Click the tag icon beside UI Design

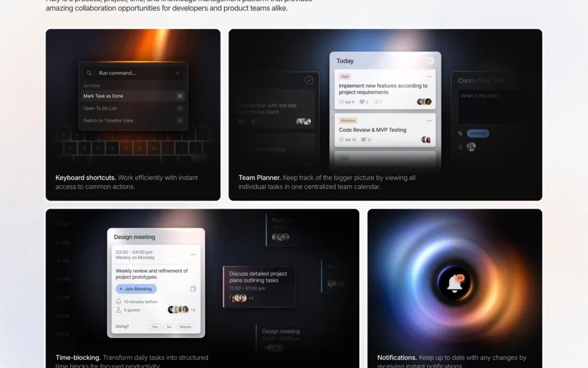tap(461, 133)
